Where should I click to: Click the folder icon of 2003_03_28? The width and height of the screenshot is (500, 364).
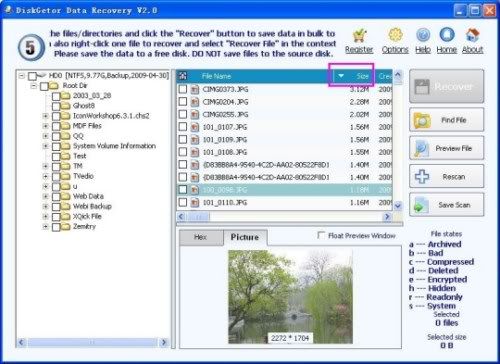coord(66,96)
